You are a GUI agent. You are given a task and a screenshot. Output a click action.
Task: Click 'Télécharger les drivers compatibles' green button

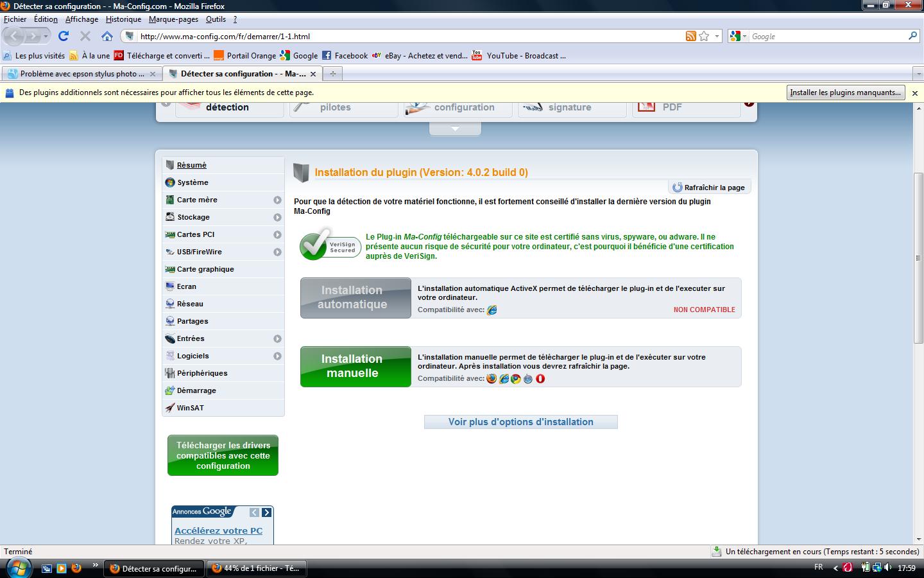click(223, 455)
